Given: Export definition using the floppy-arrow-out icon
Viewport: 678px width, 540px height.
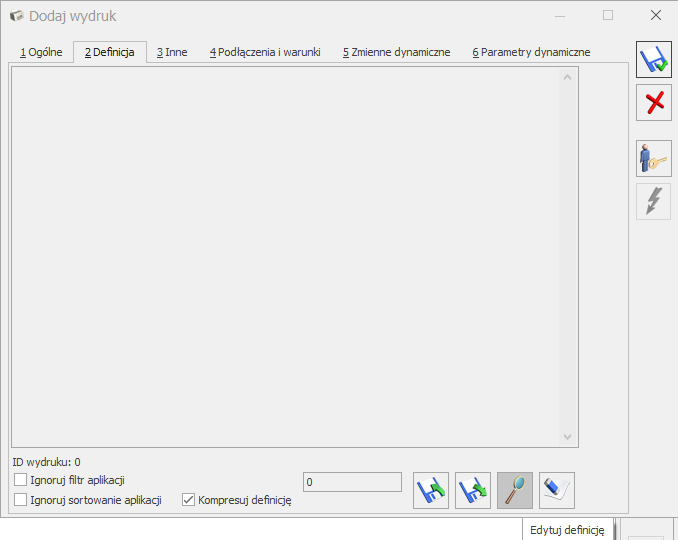Looking at the screenshot, I should [x=473, y=490].
